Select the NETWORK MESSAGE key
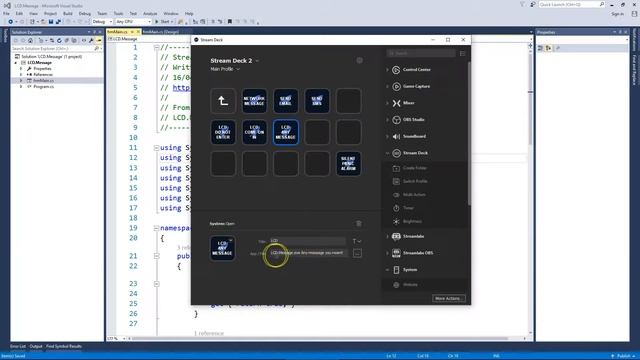 254,101
